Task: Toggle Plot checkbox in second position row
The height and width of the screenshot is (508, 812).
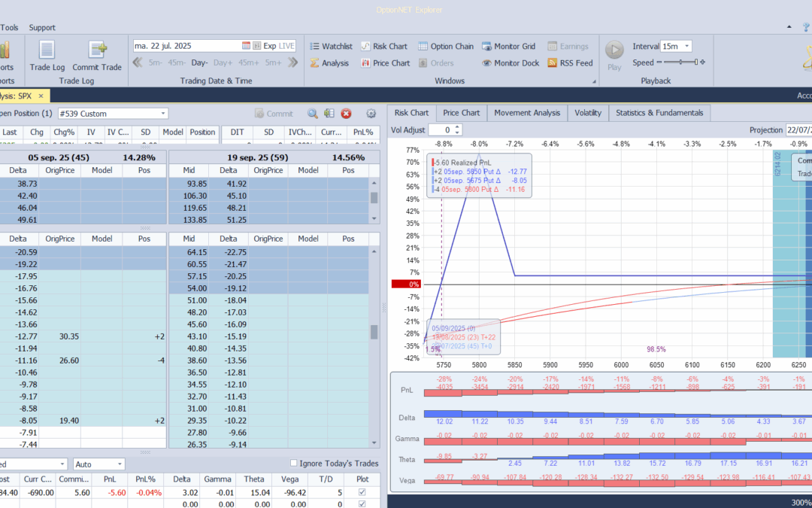Action: point(363,504)
